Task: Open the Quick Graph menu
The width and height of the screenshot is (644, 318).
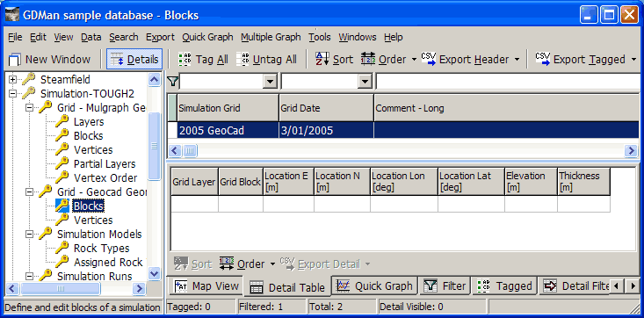Action: [x=207, y=38]
